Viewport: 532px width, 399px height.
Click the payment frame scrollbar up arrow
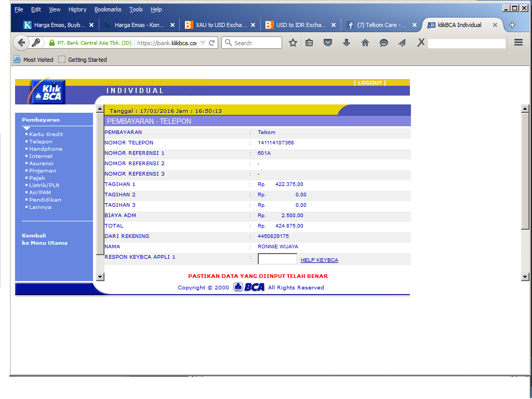[x=100, y=109]
